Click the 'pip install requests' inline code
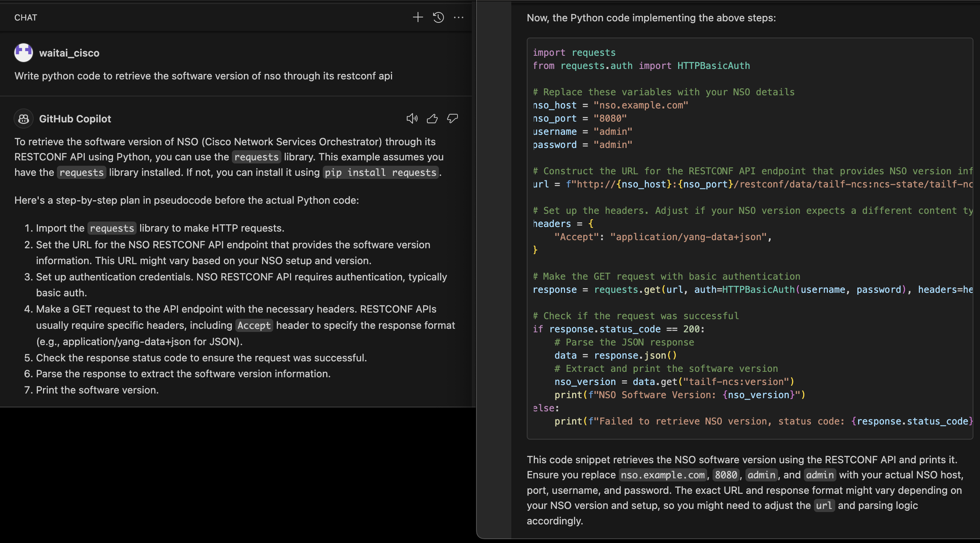The width and height of the screenshot is (980, 543). [380, 172]
